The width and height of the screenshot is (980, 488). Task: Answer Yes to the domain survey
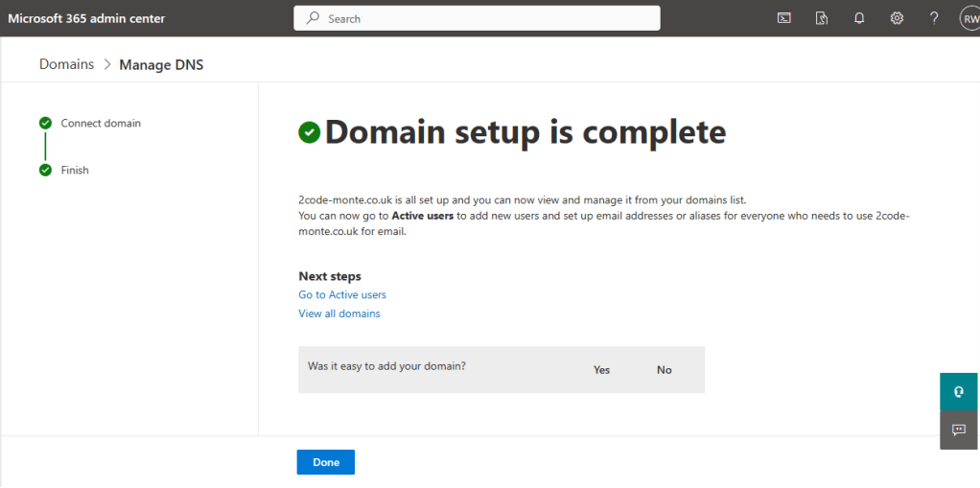coord(601,370)
